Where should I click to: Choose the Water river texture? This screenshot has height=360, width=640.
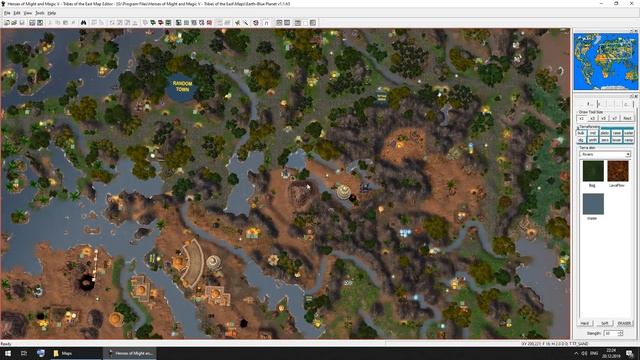[x=593, y=204]
